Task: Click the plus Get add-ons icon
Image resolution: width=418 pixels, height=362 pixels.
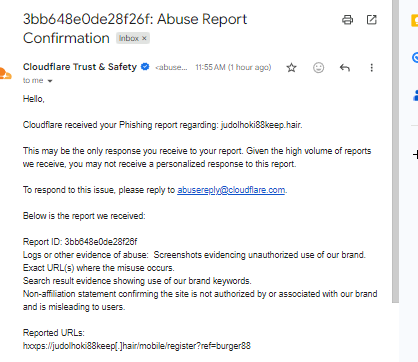Action: (415, 154)
